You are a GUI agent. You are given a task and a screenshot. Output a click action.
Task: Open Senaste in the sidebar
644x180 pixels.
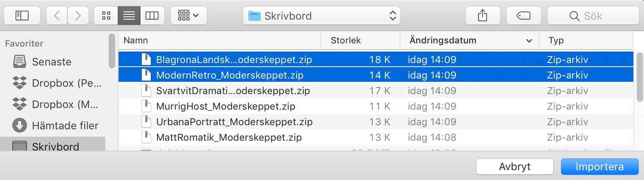point(51,62)
